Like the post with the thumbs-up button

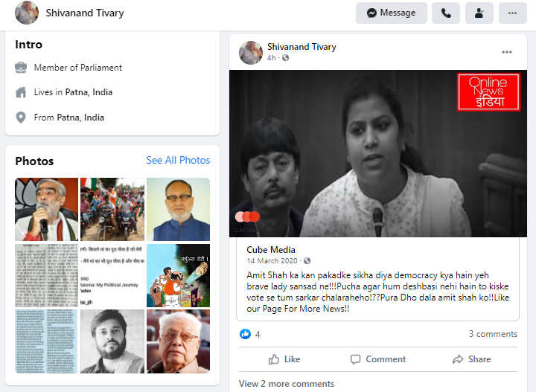284,359
